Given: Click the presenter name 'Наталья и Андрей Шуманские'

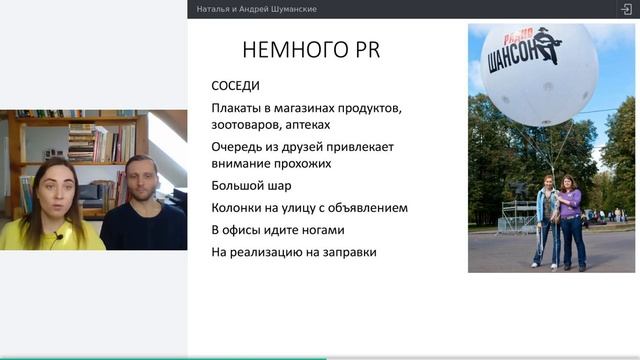Looking at the screenshot, I should [256, 9].
